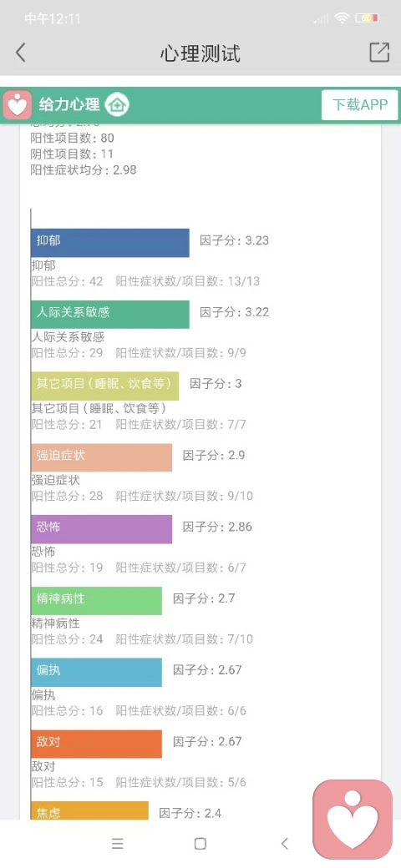This screenshot has width=401, height=868.
Task: Tap the light green 精神病性 bar
Action: 96,601
